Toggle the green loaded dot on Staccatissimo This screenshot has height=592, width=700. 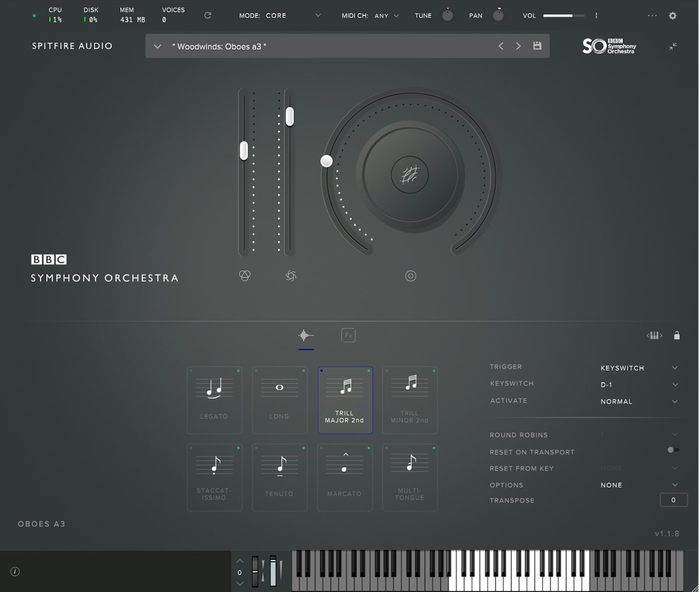click(238, 448)
